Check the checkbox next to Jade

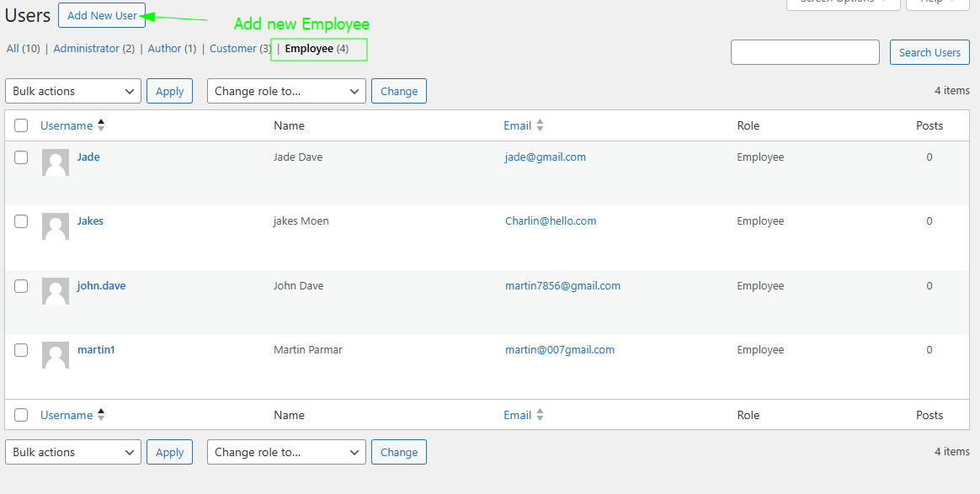coord(21,157)
